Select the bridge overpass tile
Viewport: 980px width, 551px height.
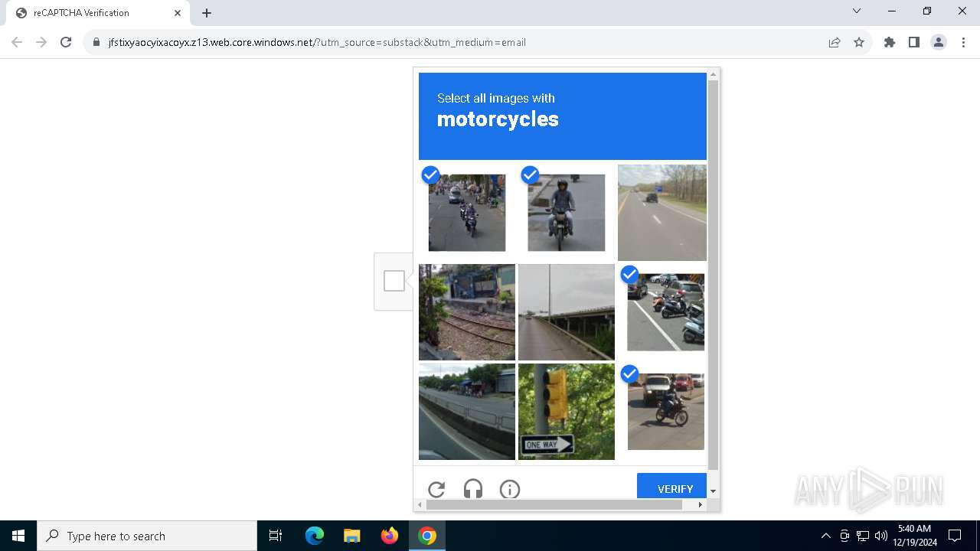(567, 312)
